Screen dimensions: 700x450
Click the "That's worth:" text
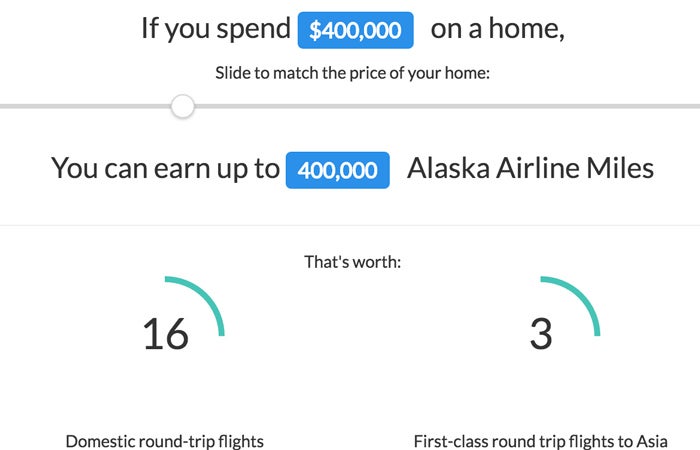tap(353, 262)
